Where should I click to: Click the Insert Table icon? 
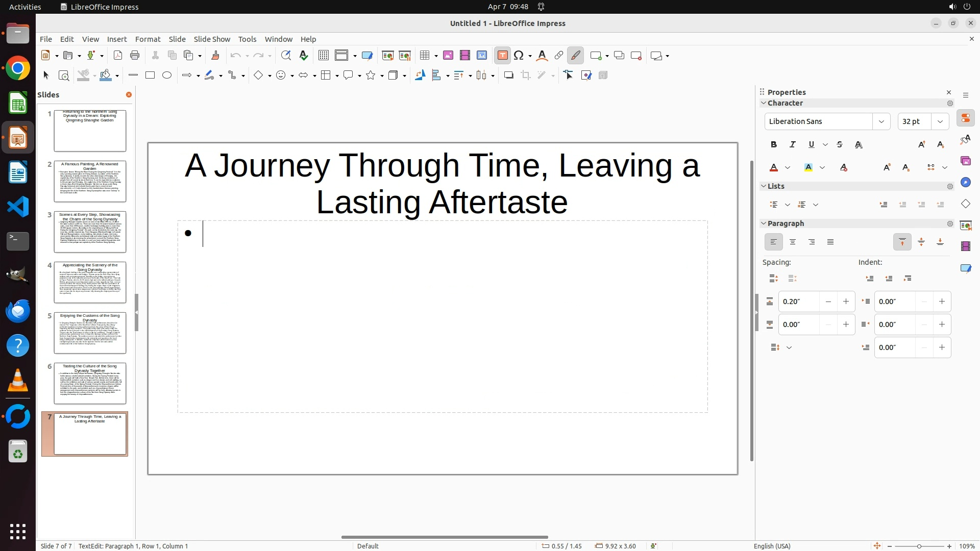pyautogui.click(x=424, y=56)
